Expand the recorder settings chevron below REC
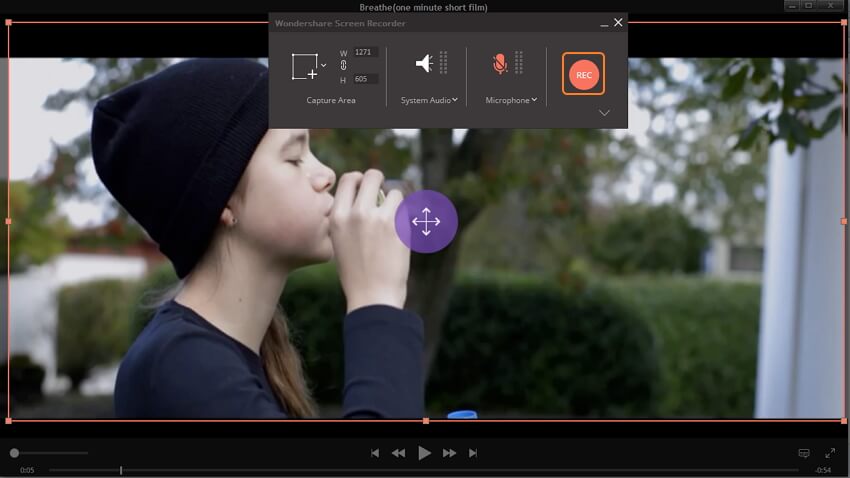This screenshot has width=850, height=478. point(604,113)
